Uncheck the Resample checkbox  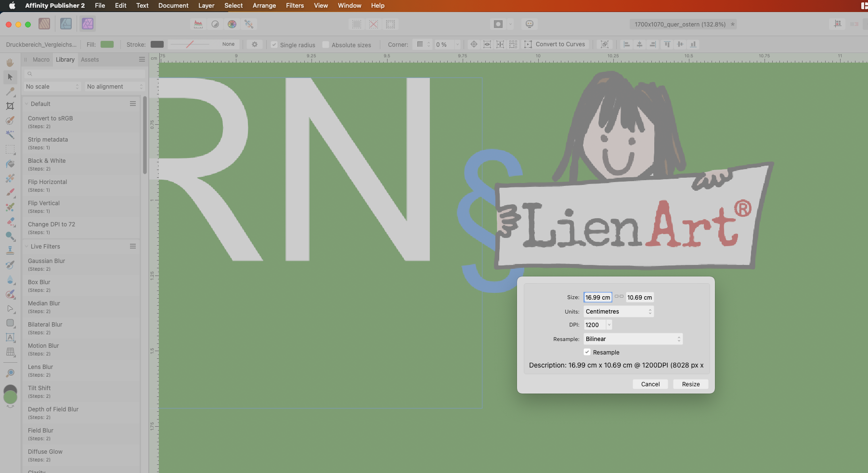point(587,352)
